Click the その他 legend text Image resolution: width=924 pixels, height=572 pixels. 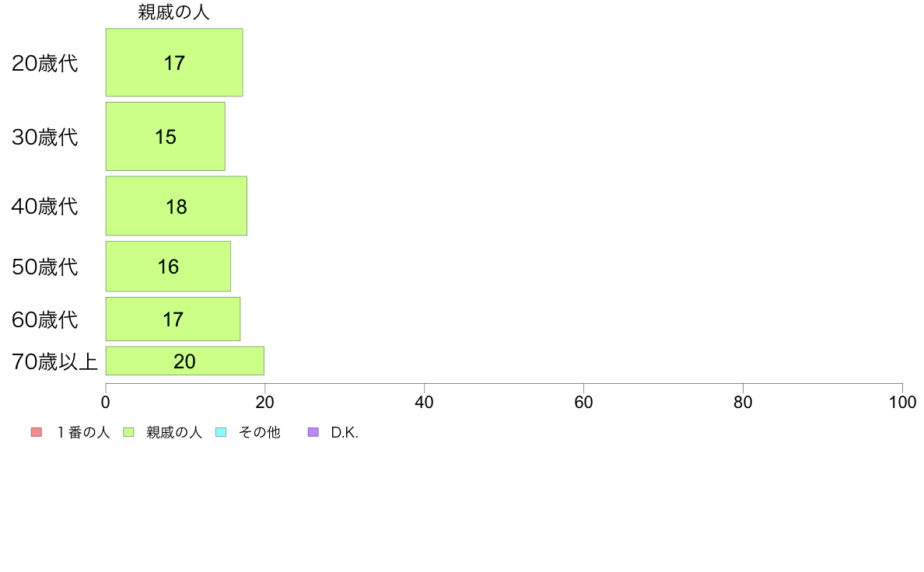pyautogui.click(x=259, y=432)
